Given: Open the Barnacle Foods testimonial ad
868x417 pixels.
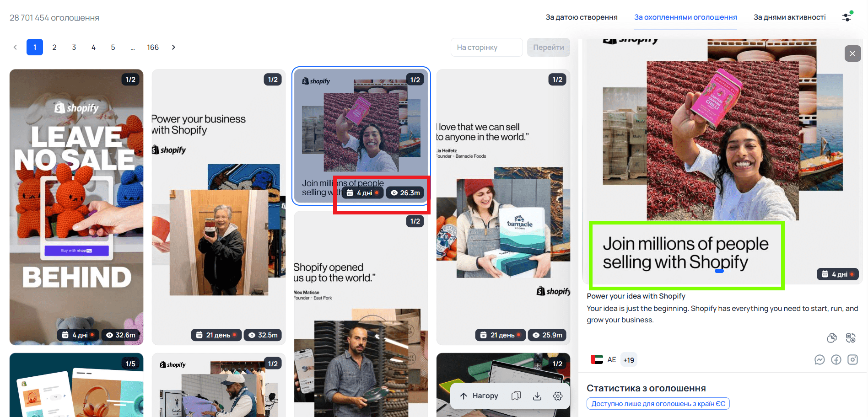Looking at the screenshot, I should tap(503, 207).
